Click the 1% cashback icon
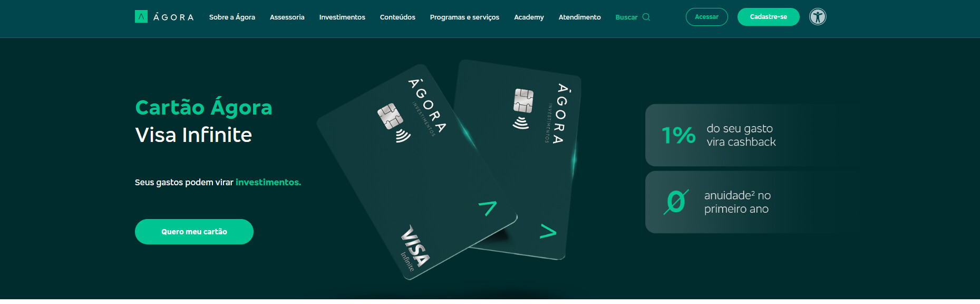The image size is (980, 304). [x=678, y=136]
